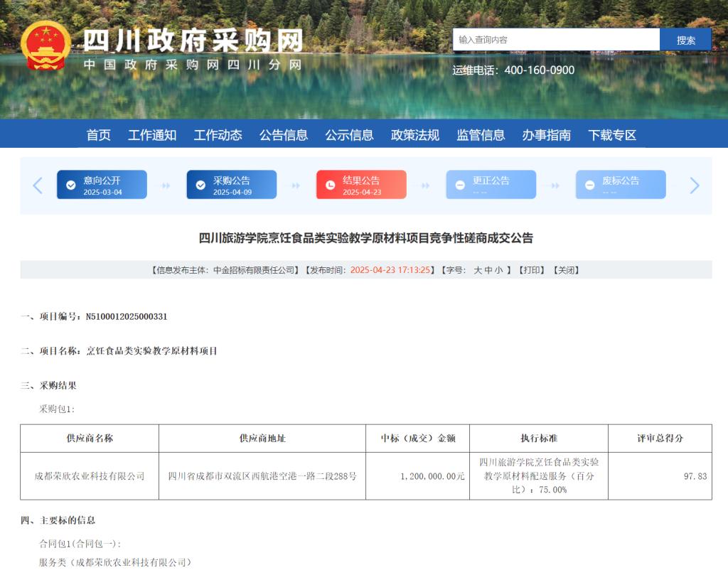This screenshot has height=570, width=728.
Task: Click the 服务类（成都荣欣农业科技有限公司）line
Action: coord(115,563)
